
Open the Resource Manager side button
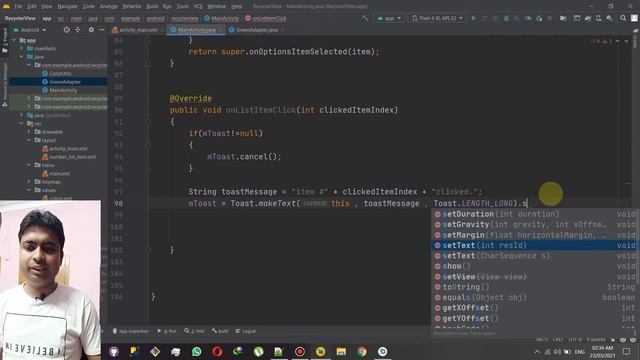4,85
